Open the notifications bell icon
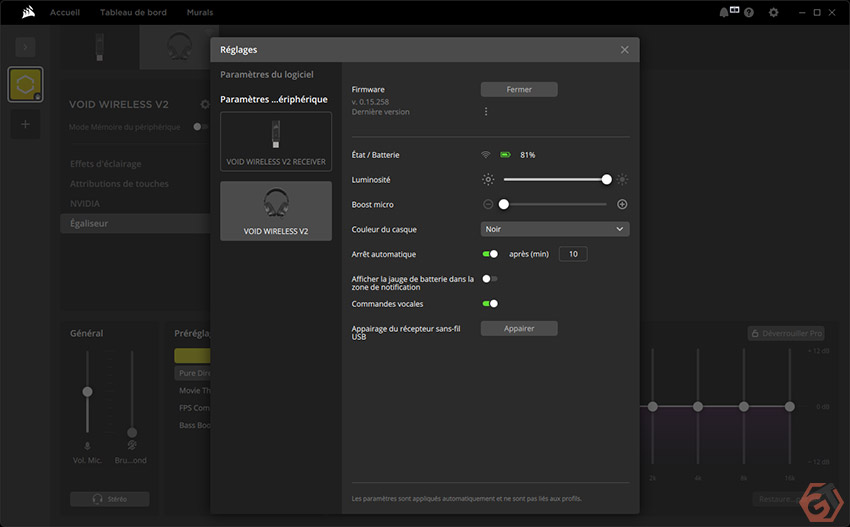The image size is (850, 527). [724, 12]
